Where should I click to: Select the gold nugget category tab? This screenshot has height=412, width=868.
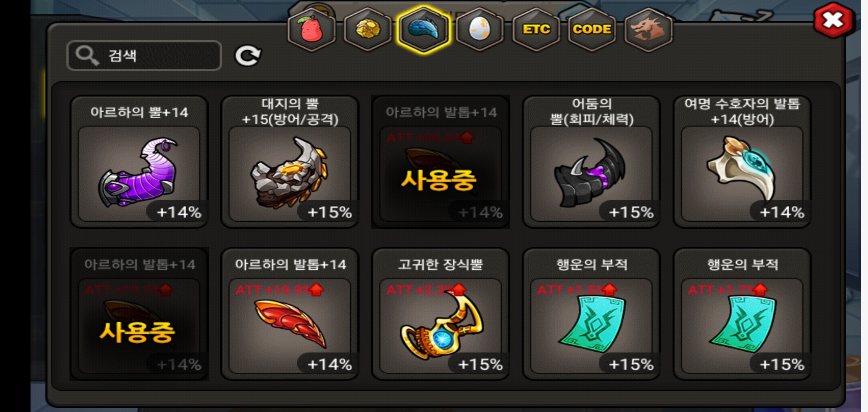pos(368,29)
